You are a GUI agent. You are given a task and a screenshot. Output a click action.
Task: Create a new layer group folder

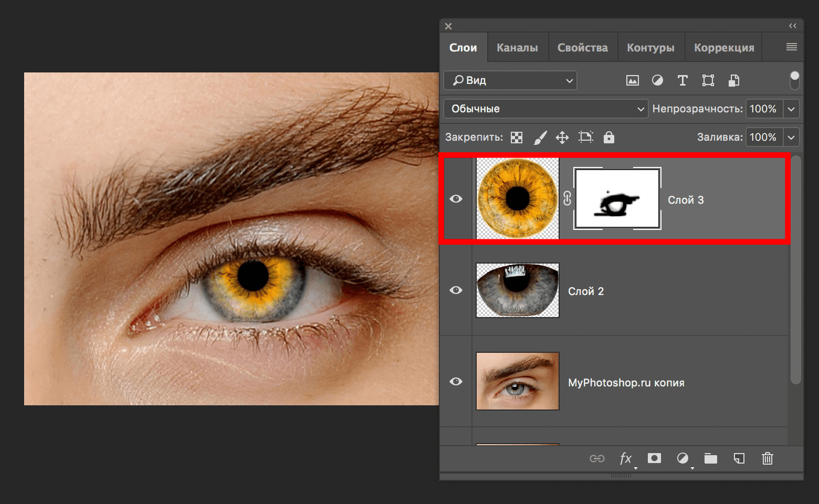(x=711, y=458)
